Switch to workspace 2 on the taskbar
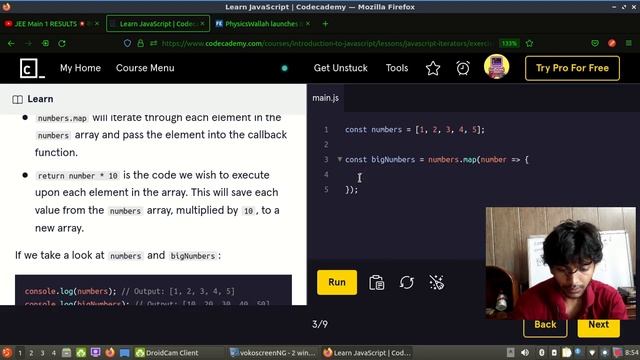The width and height of the screenshot is (640, 360). pos(31,353)
